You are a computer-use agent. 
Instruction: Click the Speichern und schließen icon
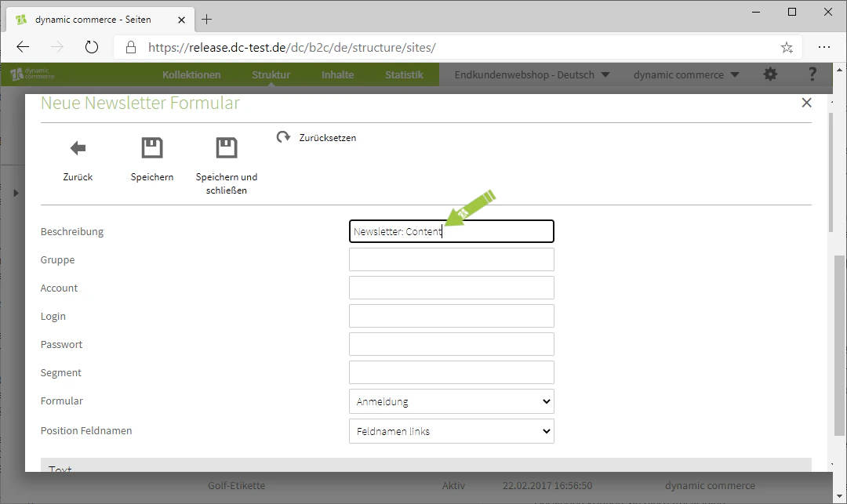(227, 148)
